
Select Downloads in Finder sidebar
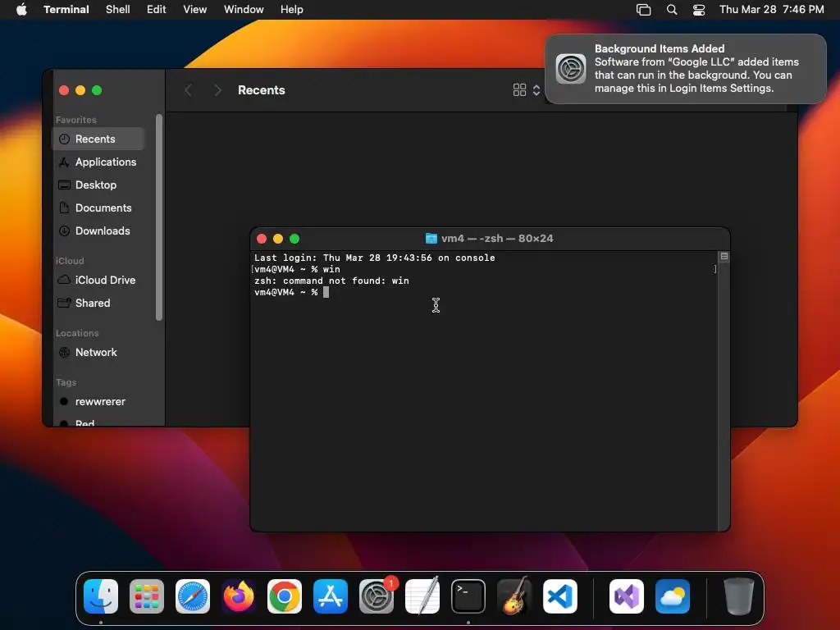coord(98,231)
